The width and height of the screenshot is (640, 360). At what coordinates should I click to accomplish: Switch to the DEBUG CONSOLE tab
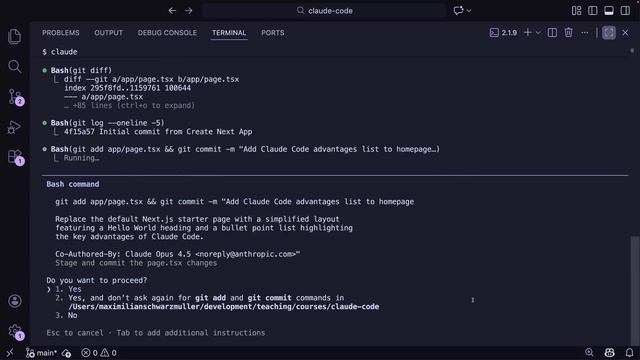click(x=167, y=33)
